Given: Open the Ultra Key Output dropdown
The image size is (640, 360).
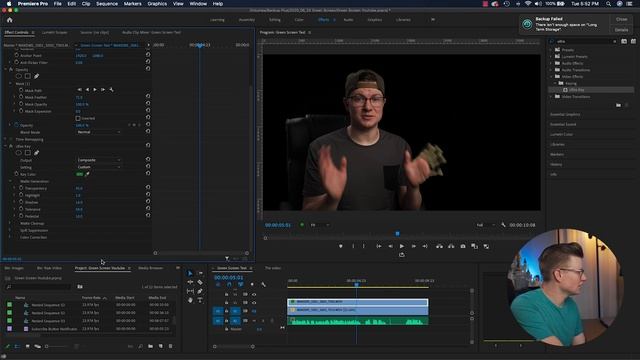Looking at the screenshot, I should [x=98, y=160].
